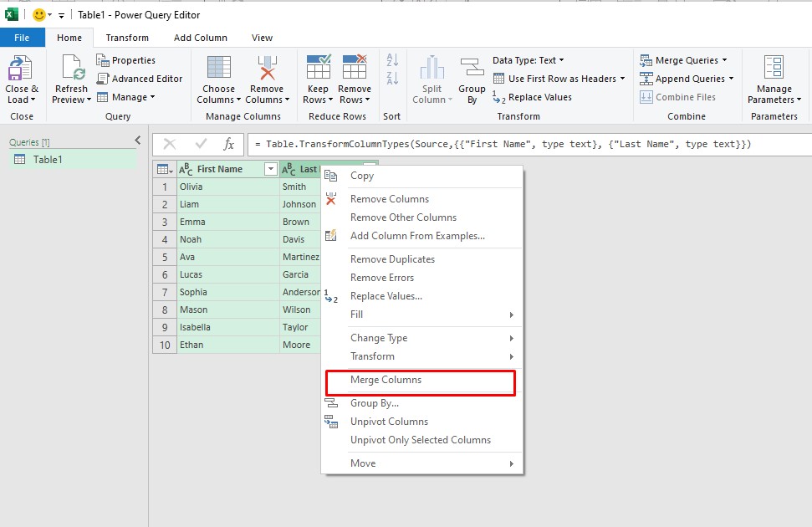This screenshot has width=812, height=527.
Task: Click the Remove Columns ribbon icon
Action: pyautogui.click(x=267, y=69)
